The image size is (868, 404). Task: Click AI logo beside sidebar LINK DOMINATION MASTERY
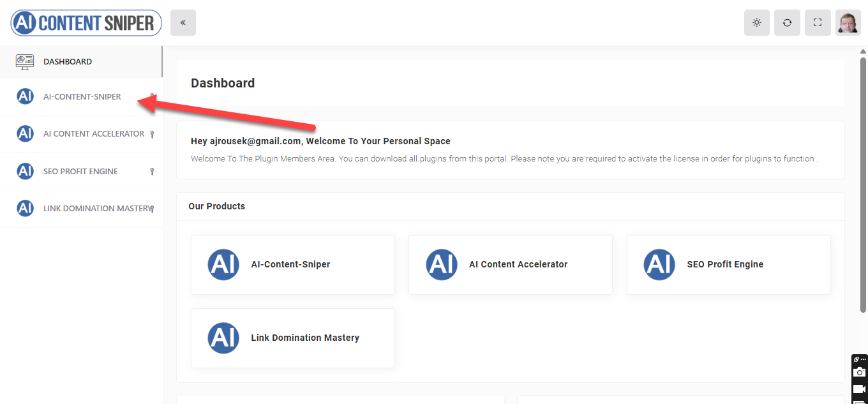[25, 209]
